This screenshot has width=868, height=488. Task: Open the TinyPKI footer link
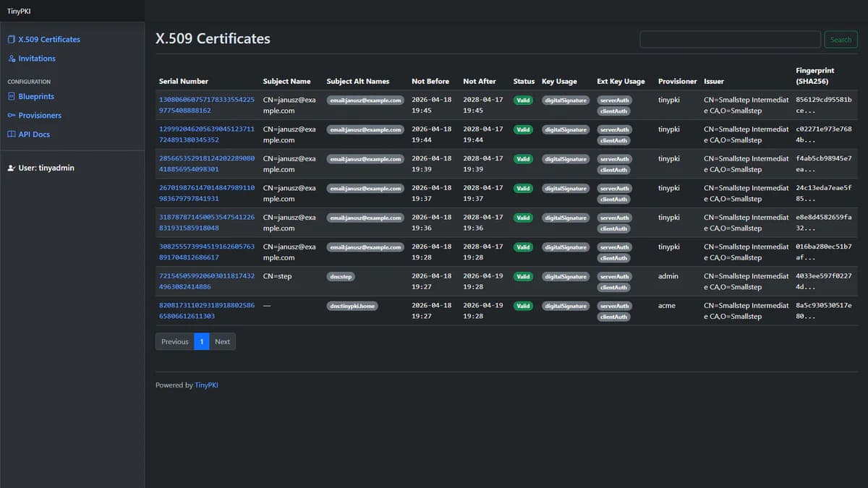(206, 385)
